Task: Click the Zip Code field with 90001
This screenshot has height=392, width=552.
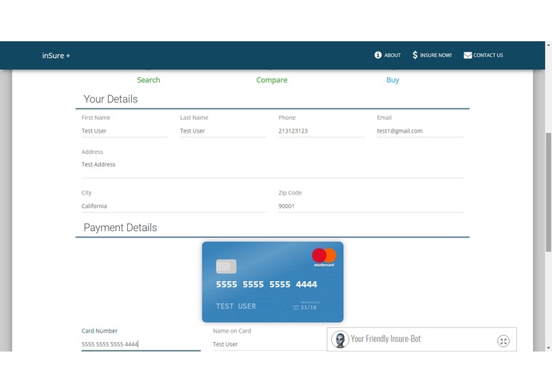Action: (x=371, y=206)
